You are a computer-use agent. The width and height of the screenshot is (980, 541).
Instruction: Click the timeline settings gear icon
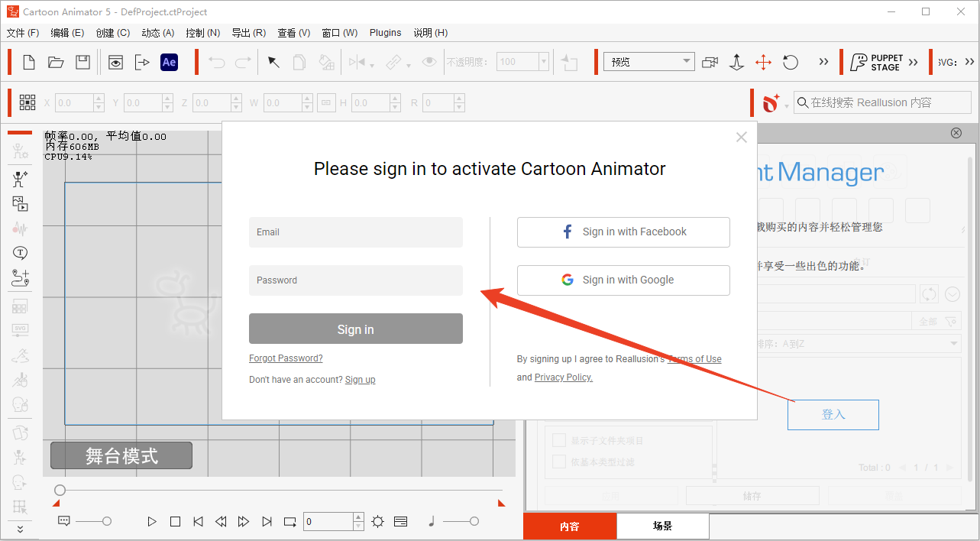tap(377, 522)
